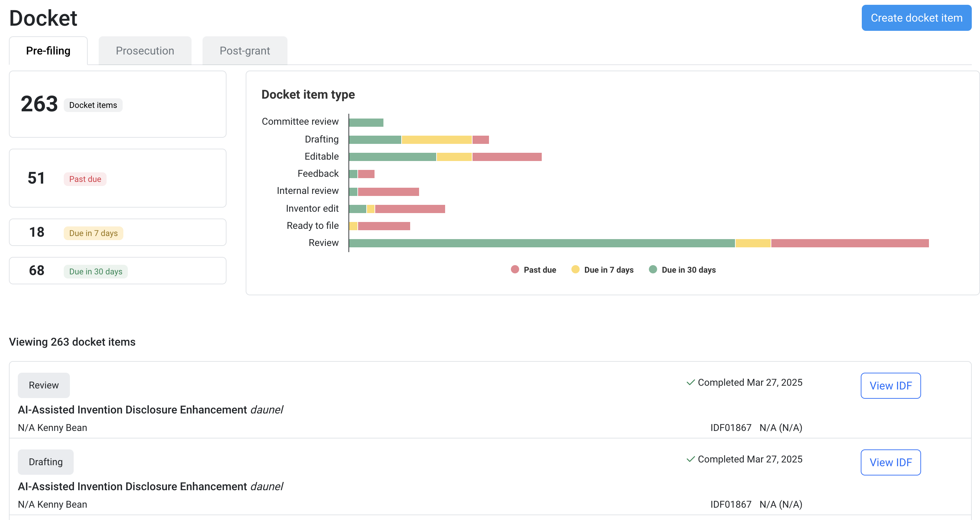Click the Feedback red bar segment
The width and height of the screenshot is (980, 520).
(x=366, y=174)
